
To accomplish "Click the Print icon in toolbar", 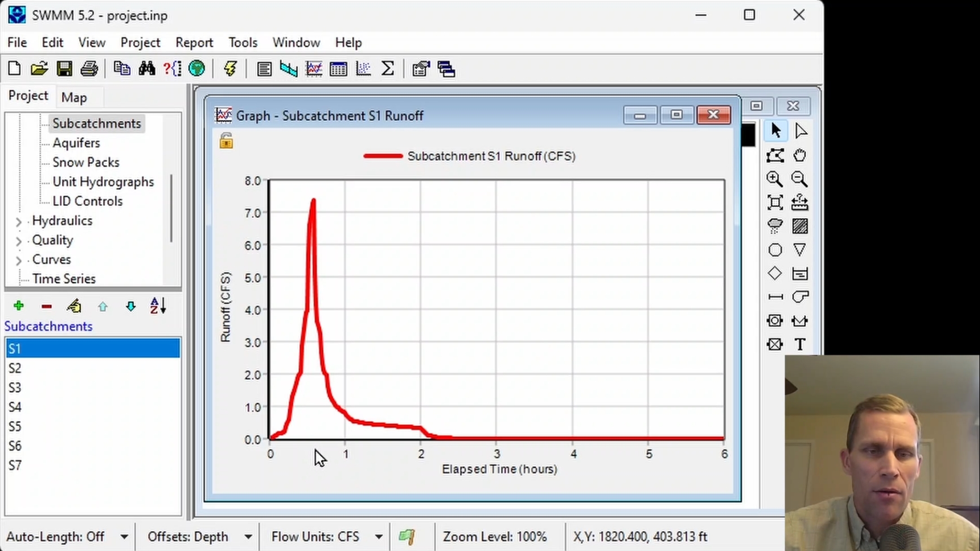I will click(x=89, y=69).
